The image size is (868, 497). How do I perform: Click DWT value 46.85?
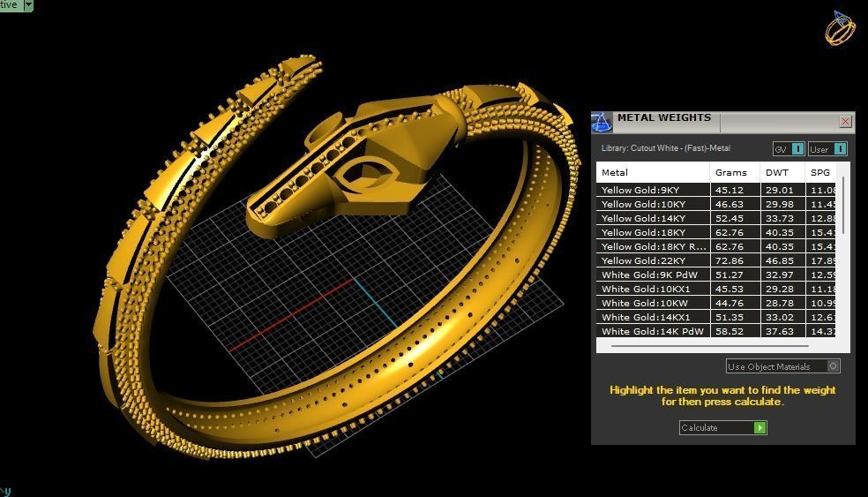(780, 260)
